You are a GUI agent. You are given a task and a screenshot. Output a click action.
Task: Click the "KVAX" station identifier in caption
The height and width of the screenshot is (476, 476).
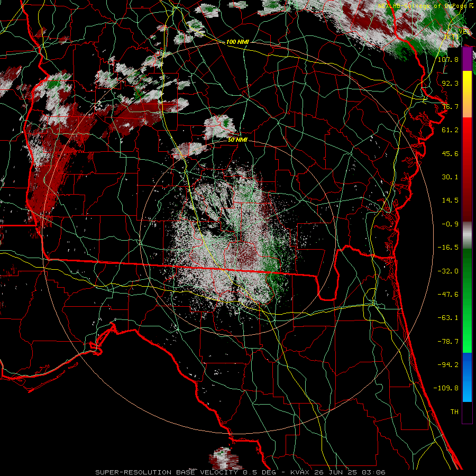[x=300, y=472]
